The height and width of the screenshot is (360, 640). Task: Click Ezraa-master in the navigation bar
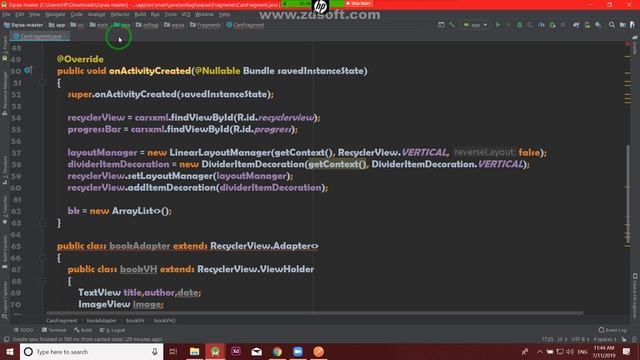point(24,25)
